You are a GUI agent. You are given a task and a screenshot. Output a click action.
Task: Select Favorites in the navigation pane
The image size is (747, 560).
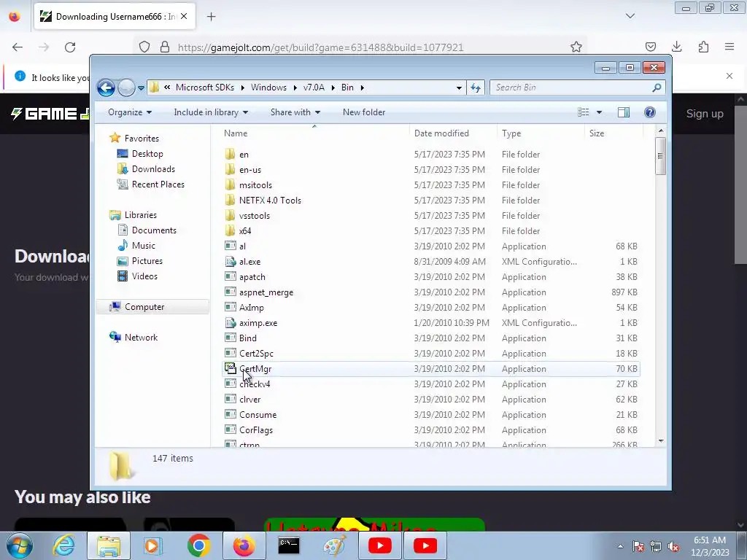pos(142,139)
